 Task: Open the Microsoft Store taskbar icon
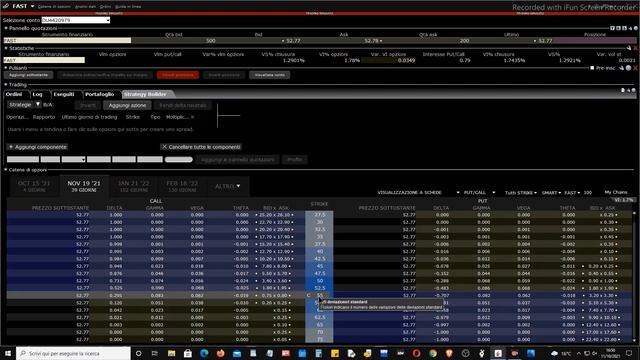pyautogui.click(x=188, y=353)
